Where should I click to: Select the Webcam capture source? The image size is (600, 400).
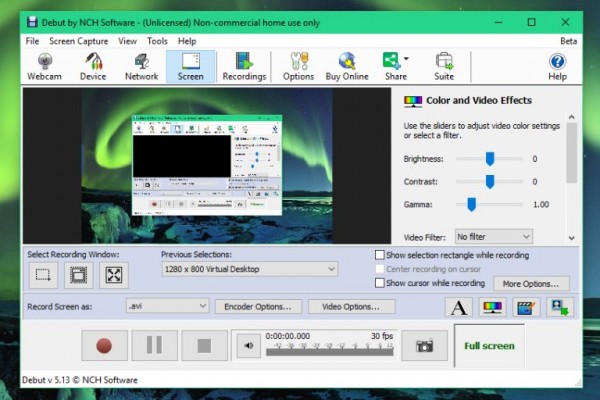(x=44, y=66)
